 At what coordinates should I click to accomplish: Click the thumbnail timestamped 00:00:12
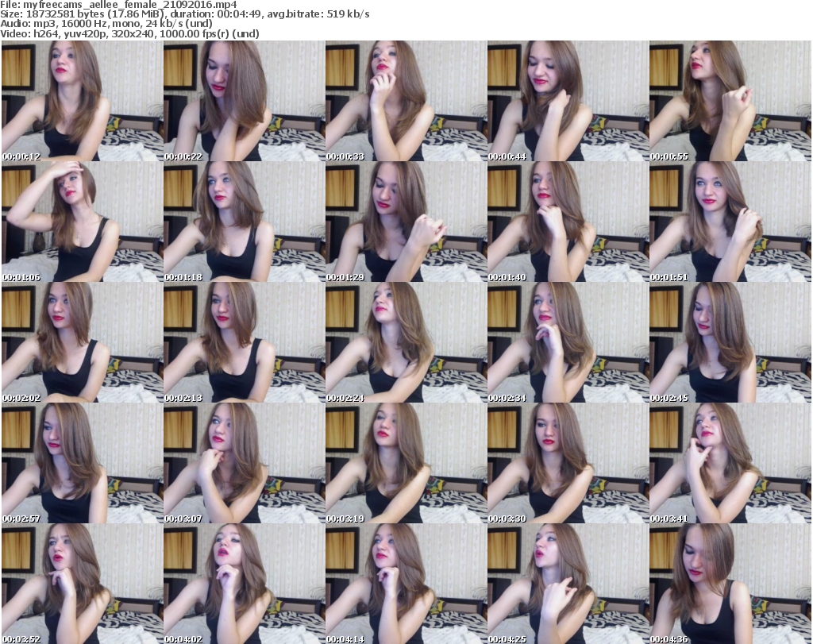coord(82,102)
